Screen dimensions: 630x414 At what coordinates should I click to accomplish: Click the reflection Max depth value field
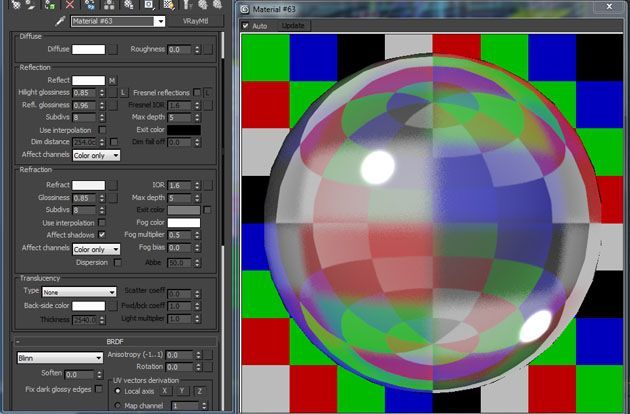(x=180, y=118)
